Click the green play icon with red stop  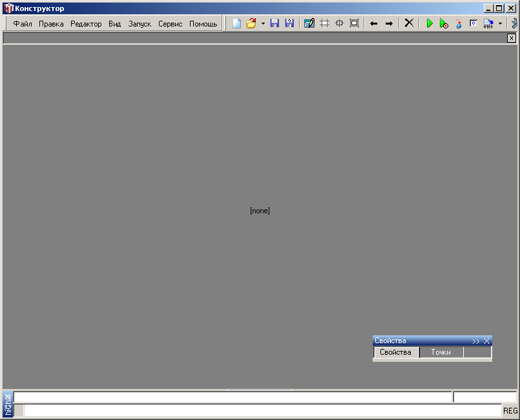pos(444,23)
